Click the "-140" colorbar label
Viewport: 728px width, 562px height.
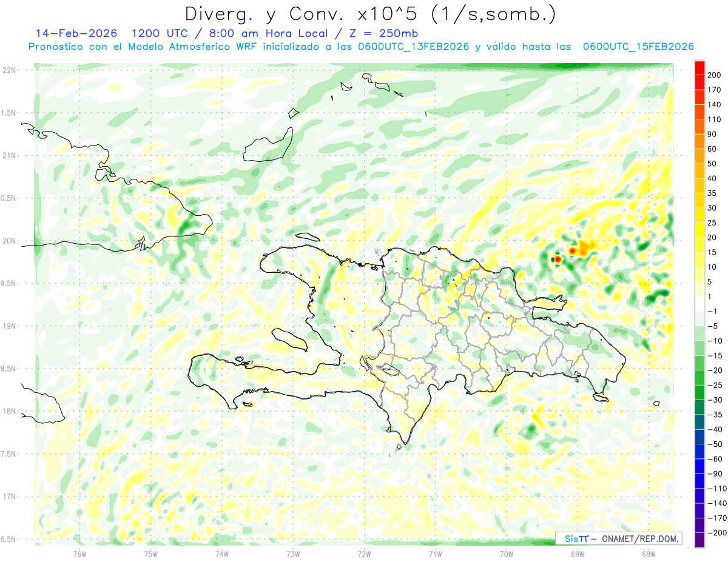click(x=718, y=503)
